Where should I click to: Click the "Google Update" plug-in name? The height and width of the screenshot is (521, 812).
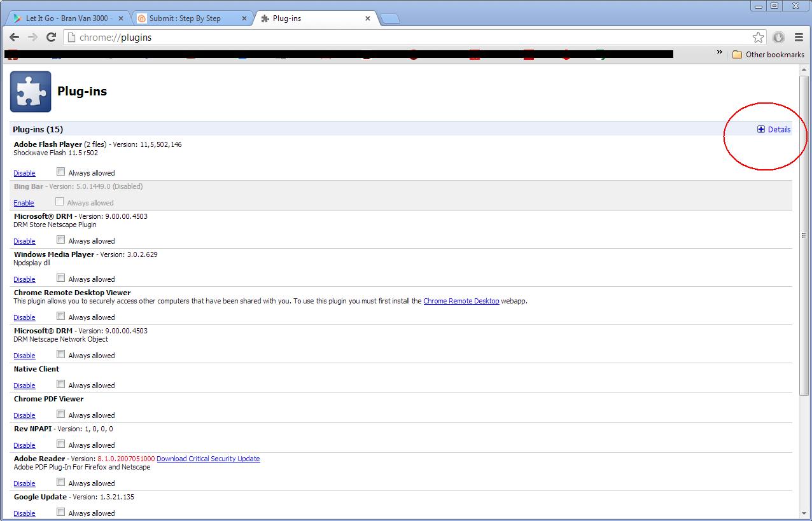point(40,497)
